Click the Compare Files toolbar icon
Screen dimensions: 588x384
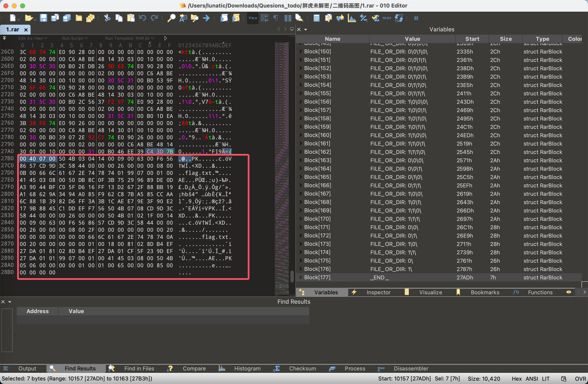coord(328,18)
